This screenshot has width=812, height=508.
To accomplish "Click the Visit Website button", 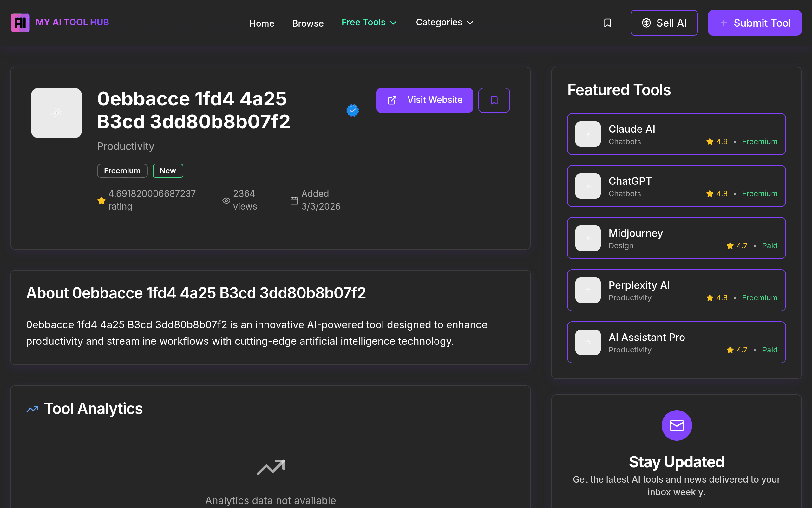I will coord(424,100).
